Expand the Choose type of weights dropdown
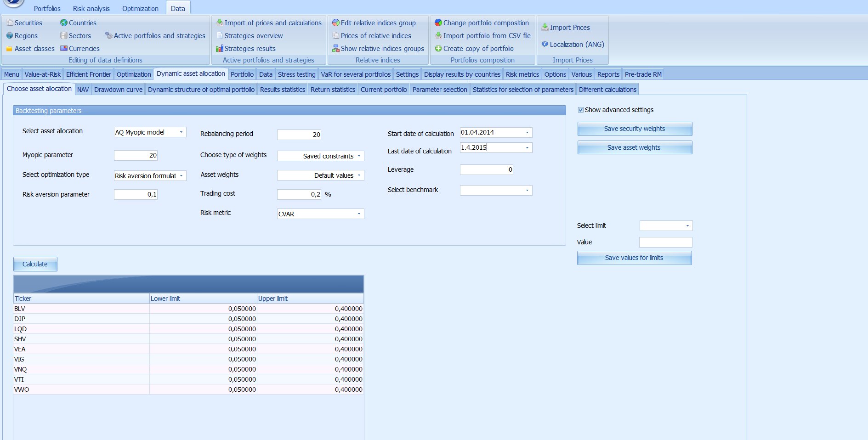Screen dimensions: 868x440 point(359,156)
